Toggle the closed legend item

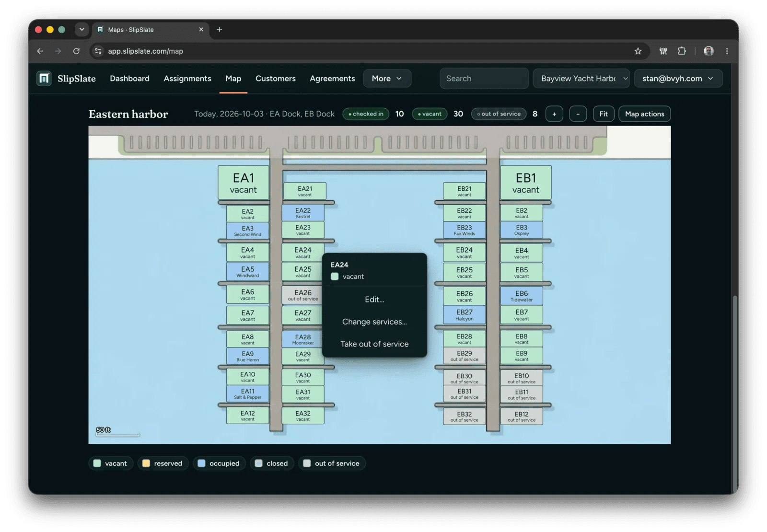pos(272,463)
